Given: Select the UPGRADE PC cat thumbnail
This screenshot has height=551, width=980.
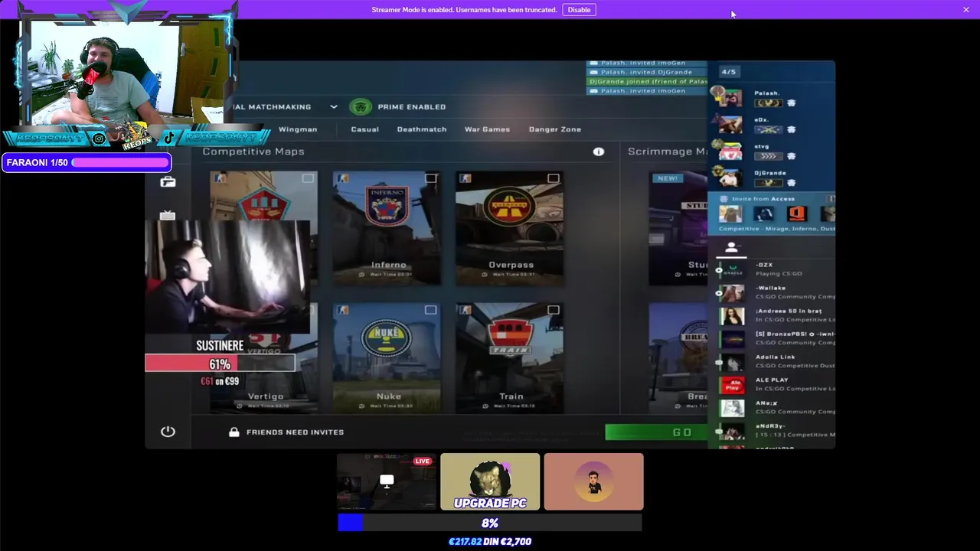Looking at the screenshot, I should (490, 481).
